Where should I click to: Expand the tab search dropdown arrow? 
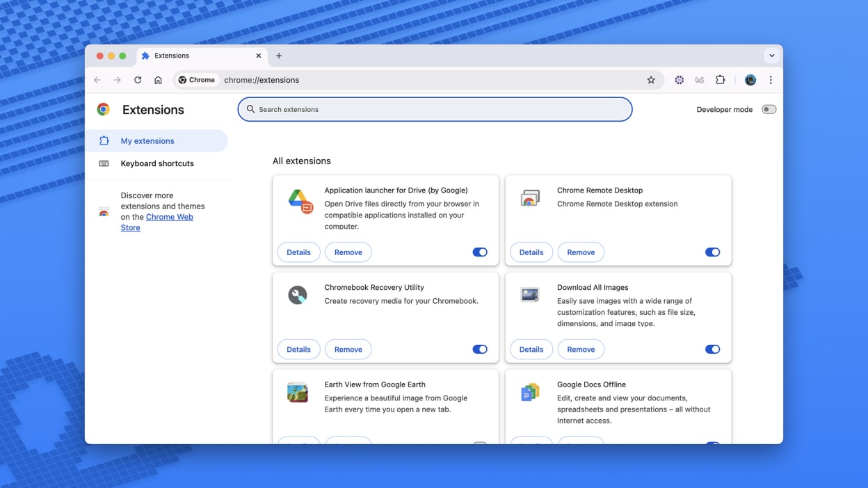click(x=771, y=56)
